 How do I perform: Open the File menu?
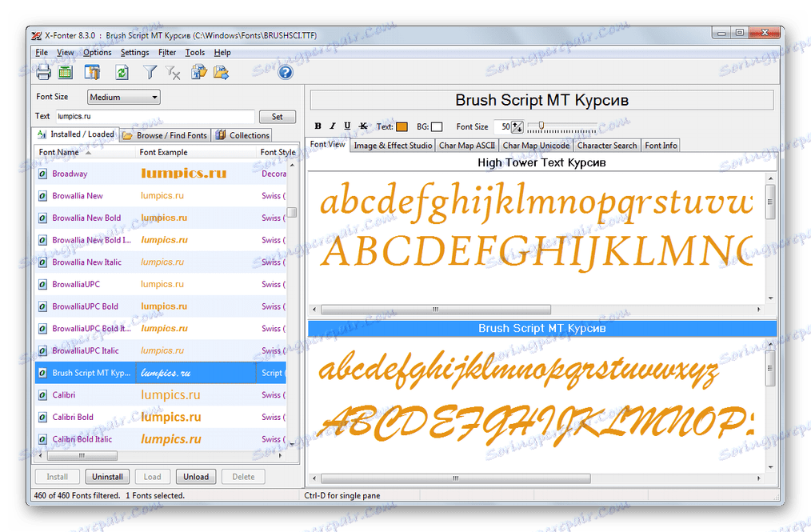[42, 52]
